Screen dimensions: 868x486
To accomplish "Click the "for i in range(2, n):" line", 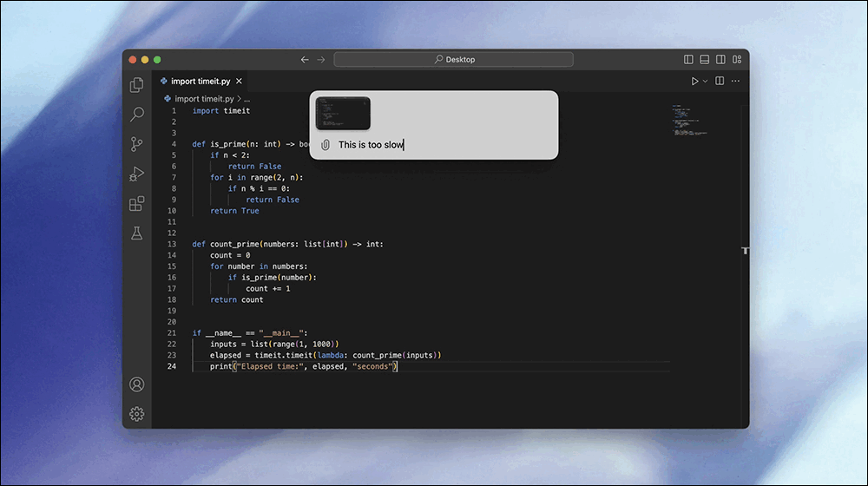I will click(256, 178).
